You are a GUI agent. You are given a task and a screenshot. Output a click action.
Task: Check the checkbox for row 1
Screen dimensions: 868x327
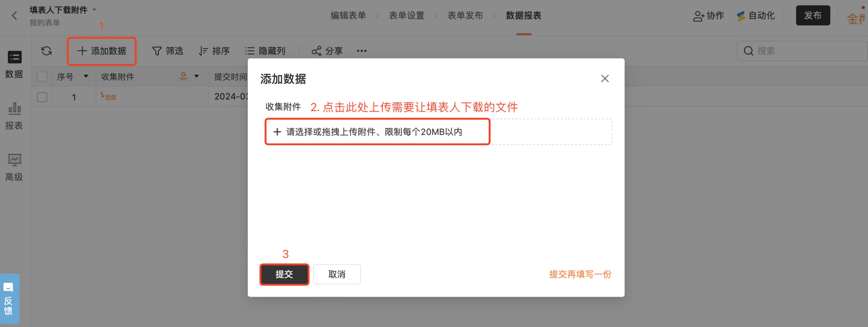(x=42, y=97)
